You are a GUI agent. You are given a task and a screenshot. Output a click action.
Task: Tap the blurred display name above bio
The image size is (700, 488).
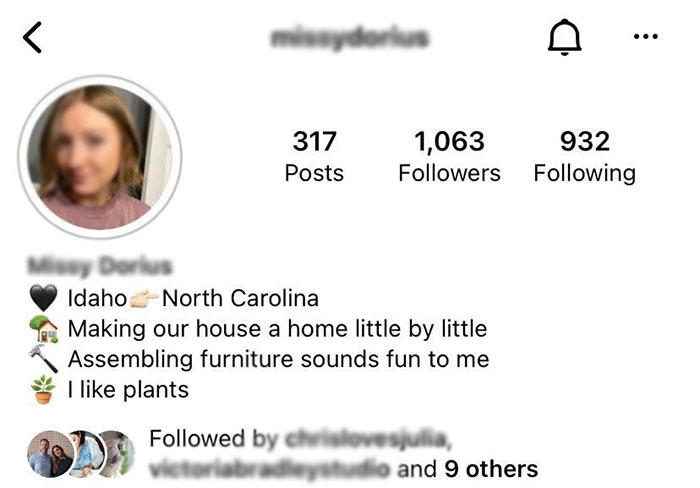[100, 266]
